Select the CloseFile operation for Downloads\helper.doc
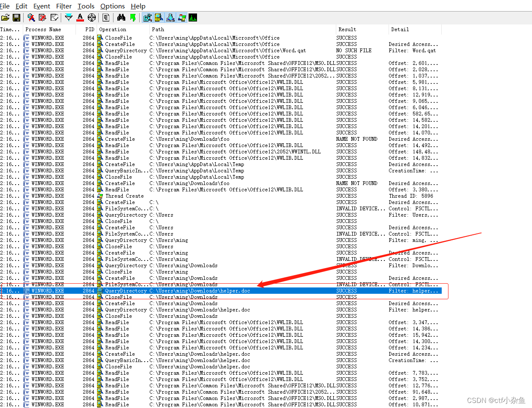Image resolution: width=532 pixels, height=408 pixels. [119, 367]
